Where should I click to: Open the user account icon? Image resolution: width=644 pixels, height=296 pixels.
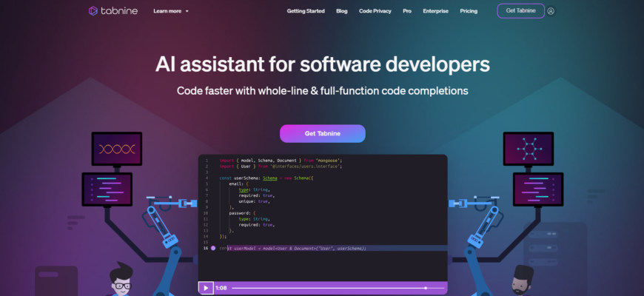[551, 11]
